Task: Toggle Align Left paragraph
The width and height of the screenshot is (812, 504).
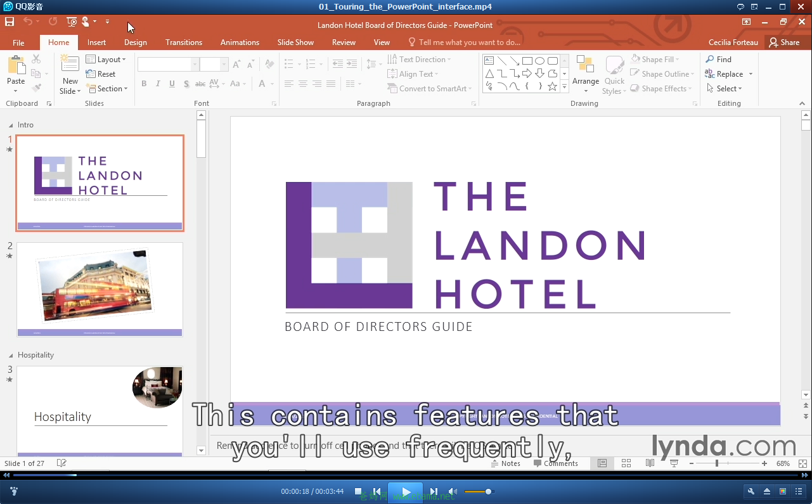Action: point(289,84)
